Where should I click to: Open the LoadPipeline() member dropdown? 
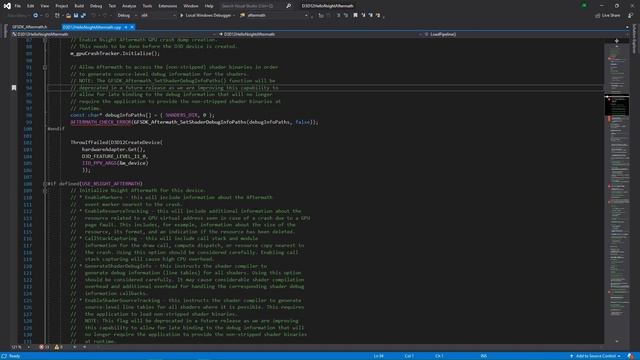click(526, 34)
